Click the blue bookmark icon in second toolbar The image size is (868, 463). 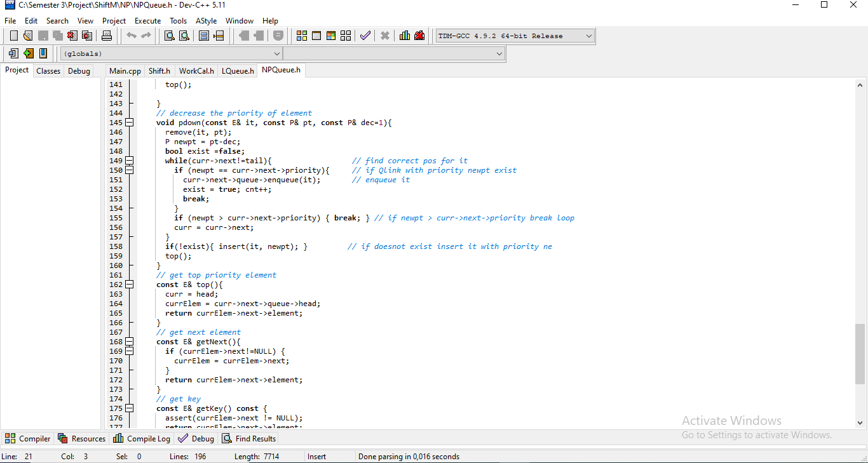pyautogui.click(x=43, y=53)
